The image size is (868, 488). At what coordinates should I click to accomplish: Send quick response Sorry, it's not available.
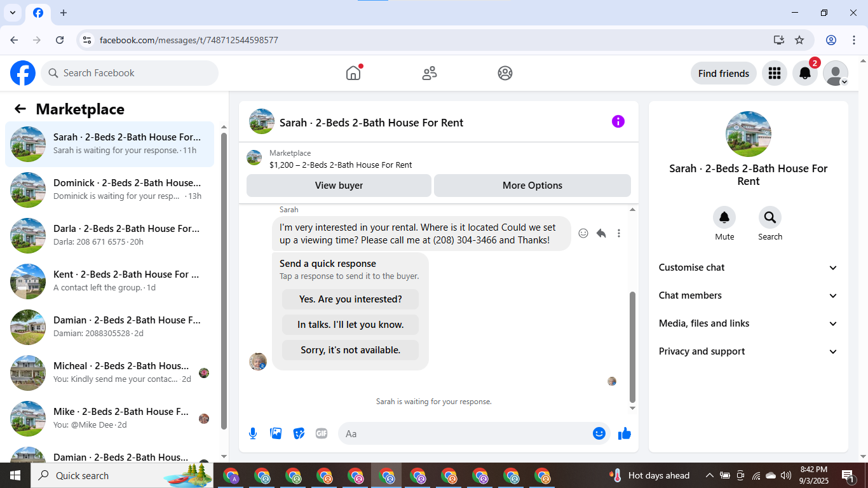351,350
